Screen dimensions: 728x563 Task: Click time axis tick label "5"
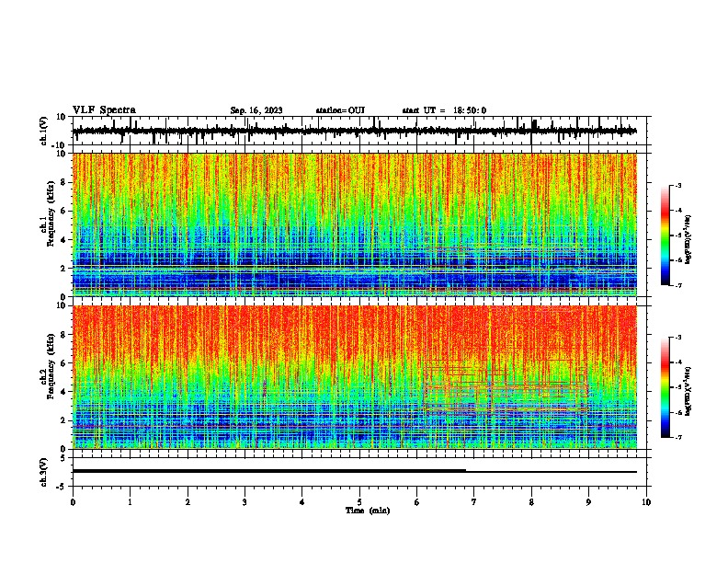pos(359,502)
